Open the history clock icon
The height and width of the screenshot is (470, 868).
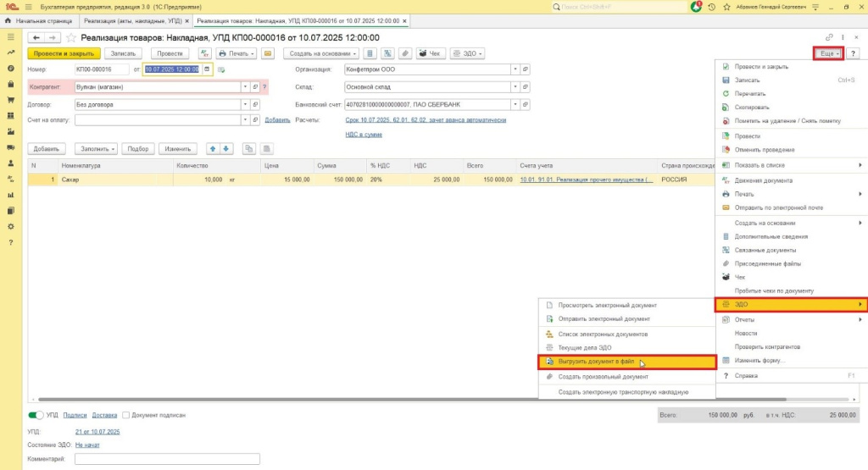pyautogui.click(x=712, y=7)
